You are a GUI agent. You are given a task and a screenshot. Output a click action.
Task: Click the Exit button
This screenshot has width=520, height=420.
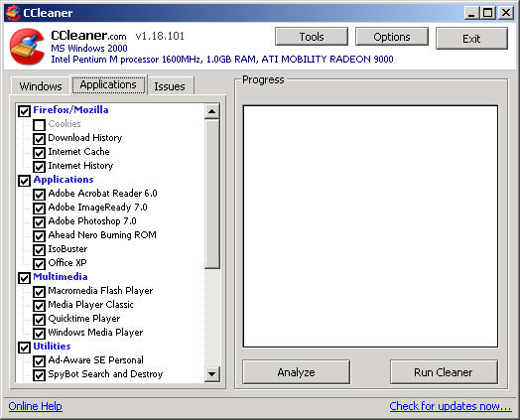click(x=471, y=39)
